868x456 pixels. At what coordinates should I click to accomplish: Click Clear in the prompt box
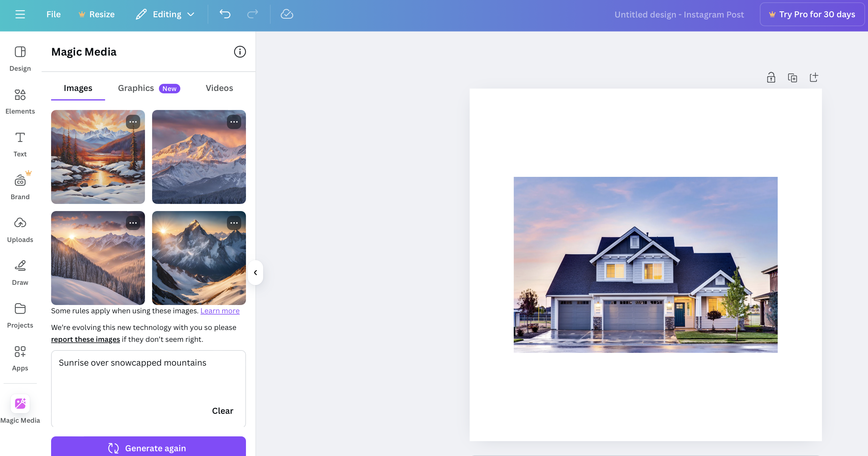pyautogui.click(x=222, y=411)
